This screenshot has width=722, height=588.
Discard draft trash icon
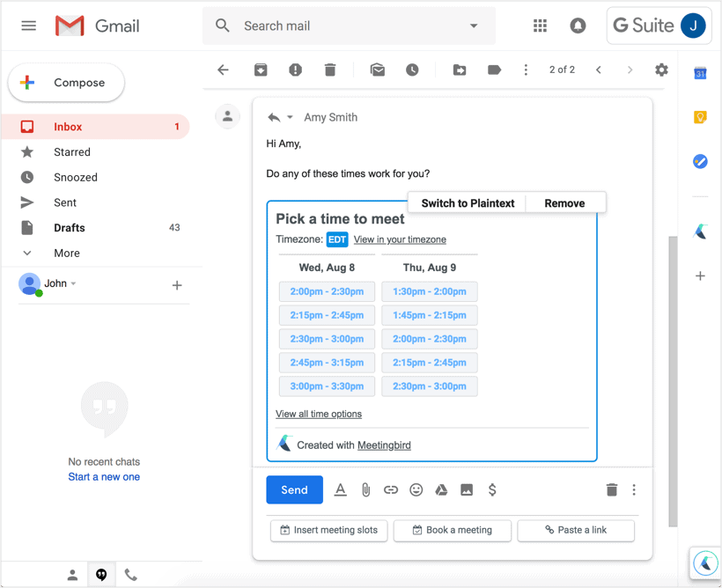point(611,490)
